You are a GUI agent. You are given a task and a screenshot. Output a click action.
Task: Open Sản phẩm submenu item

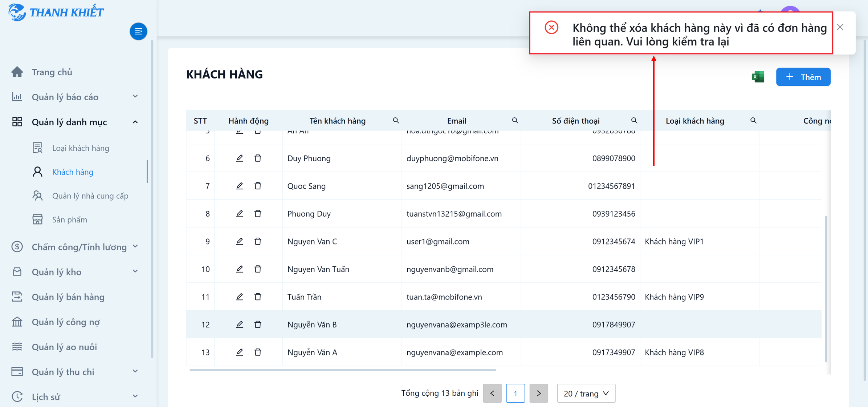[69, 219]
